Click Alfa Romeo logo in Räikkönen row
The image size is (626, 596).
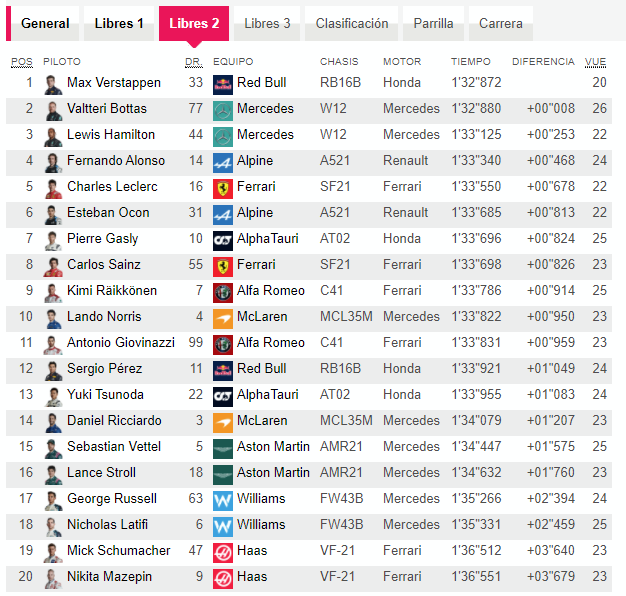(x=223, y=292)
